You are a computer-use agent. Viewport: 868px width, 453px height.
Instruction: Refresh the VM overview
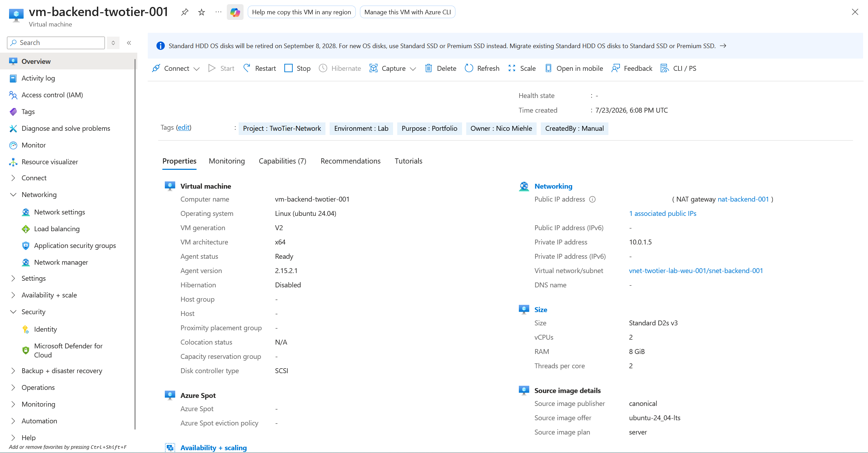482,68
